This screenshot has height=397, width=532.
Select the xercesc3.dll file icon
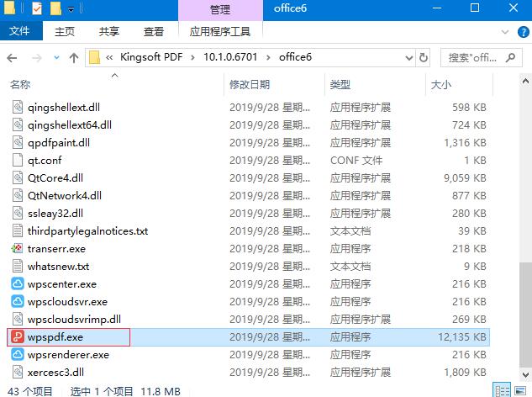pos(18,373)
